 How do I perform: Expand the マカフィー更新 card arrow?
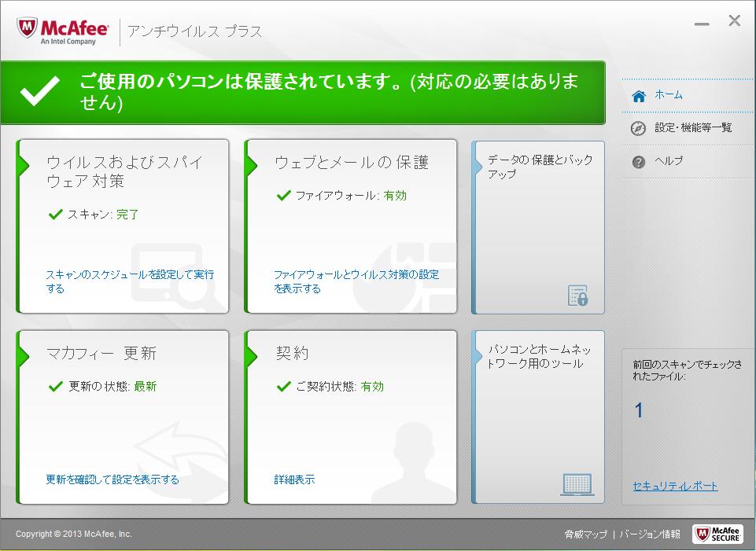(x=24, y=356)
